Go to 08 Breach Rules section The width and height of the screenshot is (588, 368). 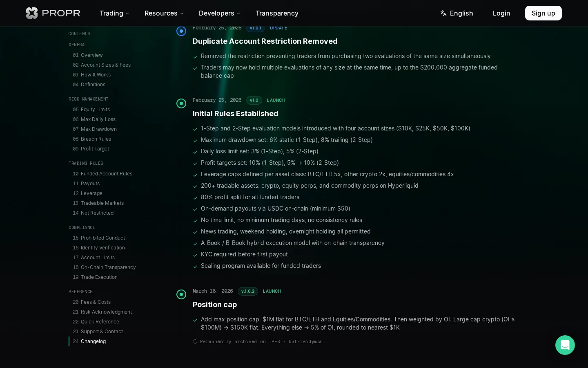click(x=92, y=139)
